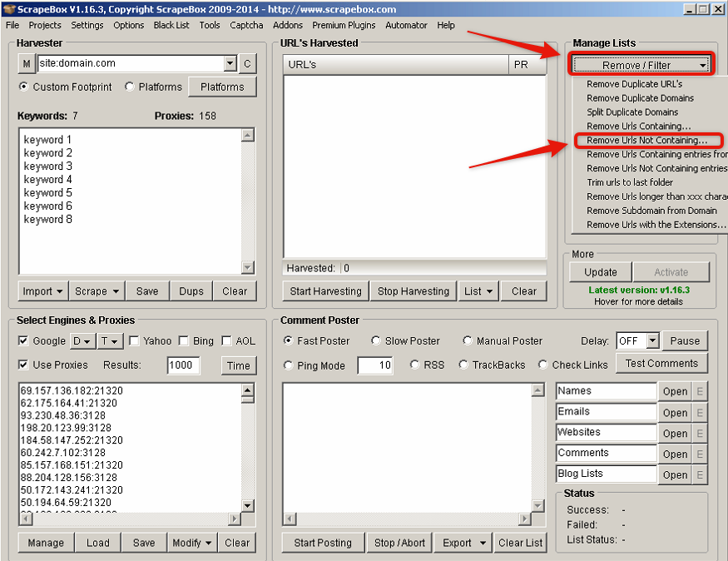This screenshot has height=561, width=728.
Task: Open the Premium Plugins menu
Action: (x=344, y=25)
